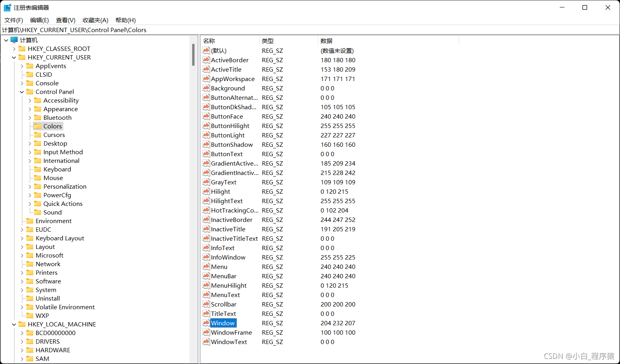The width and height of the screenshot is (620, 364).
Task: Click the computer icon at tree root
Action: click(14, 40)
